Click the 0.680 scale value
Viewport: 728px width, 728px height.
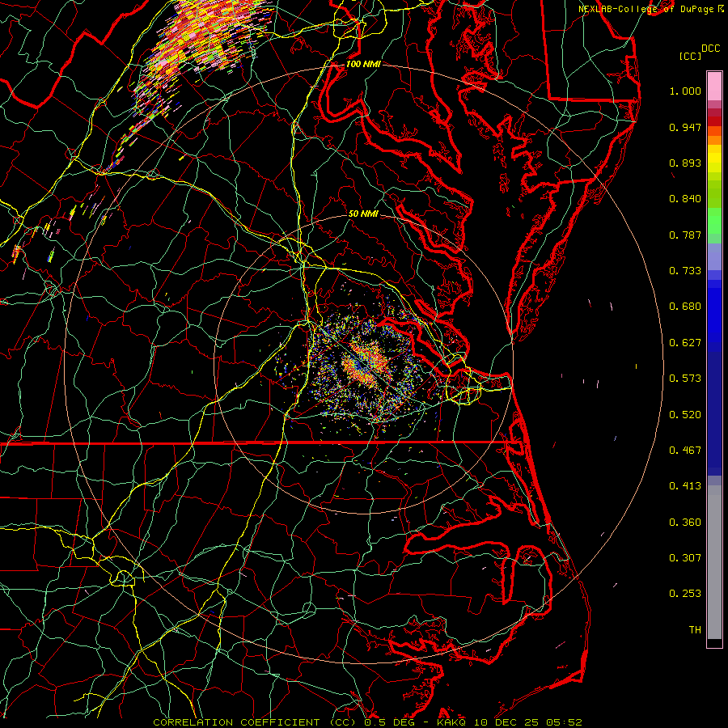pyautogui.click(x=685, y=307)
